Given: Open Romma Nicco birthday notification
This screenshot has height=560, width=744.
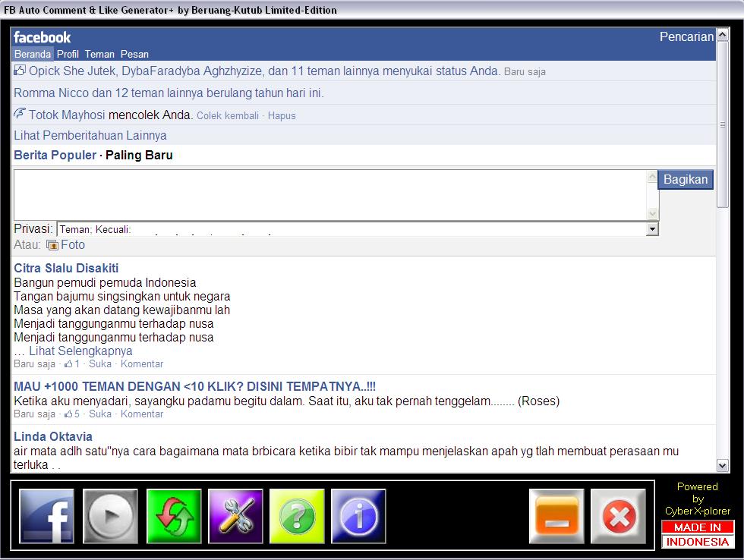Looking at the screenshot, I should (x=169, y=93).
